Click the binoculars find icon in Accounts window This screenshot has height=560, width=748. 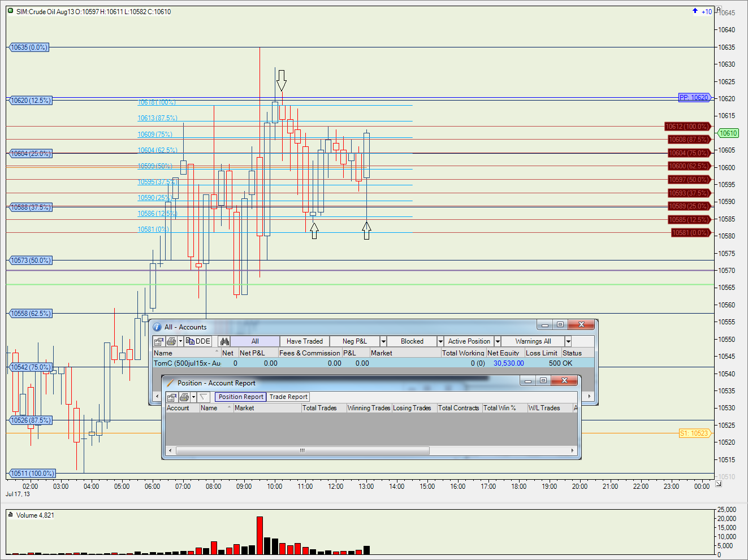224,341
